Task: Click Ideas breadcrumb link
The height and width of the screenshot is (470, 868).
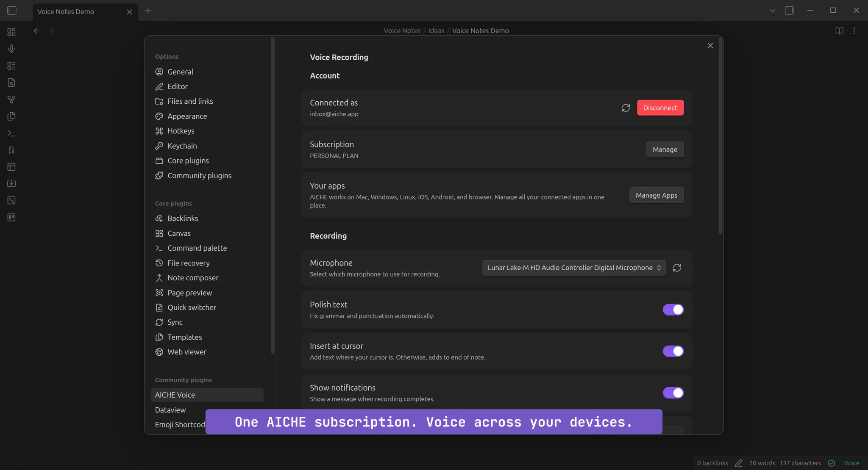Action: coord(436,30)
